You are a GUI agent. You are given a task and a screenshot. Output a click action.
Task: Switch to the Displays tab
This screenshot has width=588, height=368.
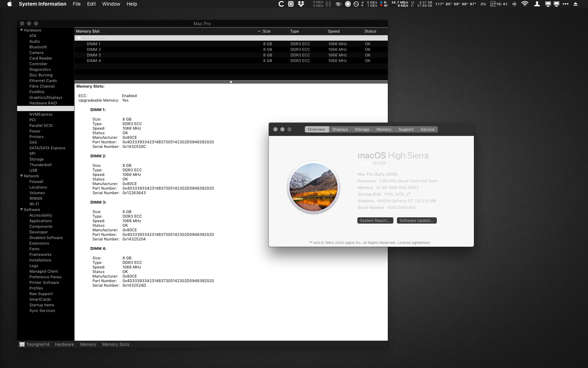[x=340, y=129]
